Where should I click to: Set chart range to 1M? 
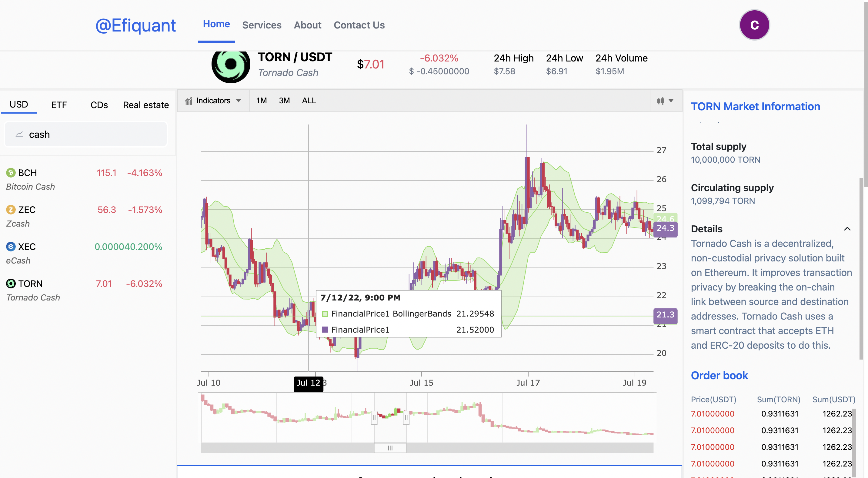click(261, 101)
